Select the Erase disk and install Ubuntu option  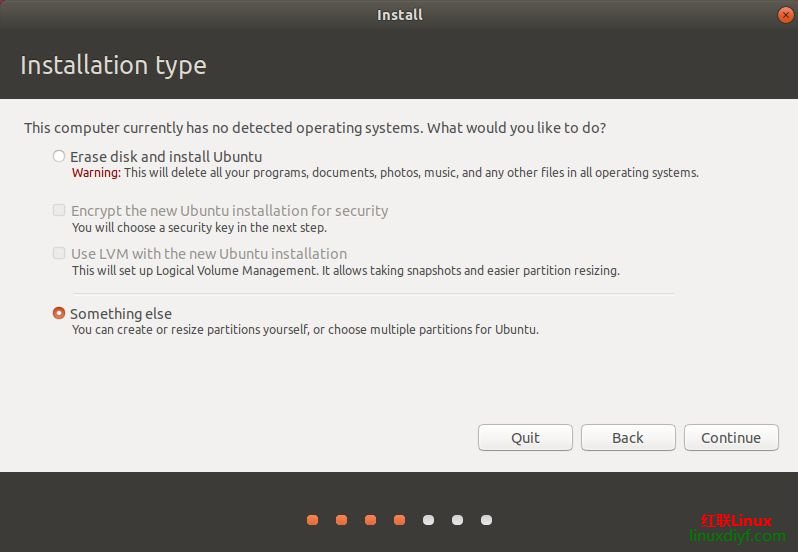pos(59,156)
